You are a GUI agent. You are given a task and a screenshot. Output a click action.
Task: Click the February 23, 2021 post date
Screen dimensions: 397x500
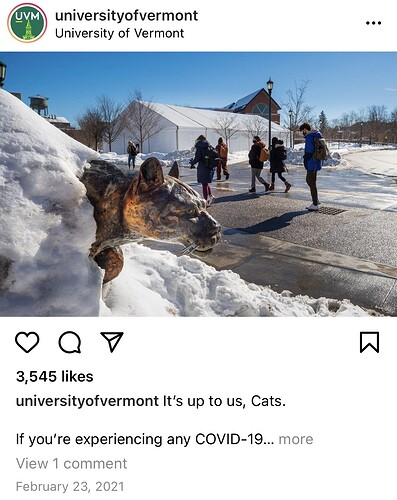pos(70,487)
